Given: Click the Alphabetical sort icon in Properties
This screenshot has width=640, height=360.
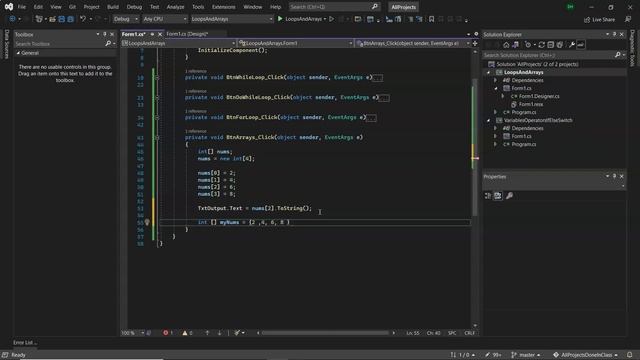Looking at the screenshot, I should 498,196.
